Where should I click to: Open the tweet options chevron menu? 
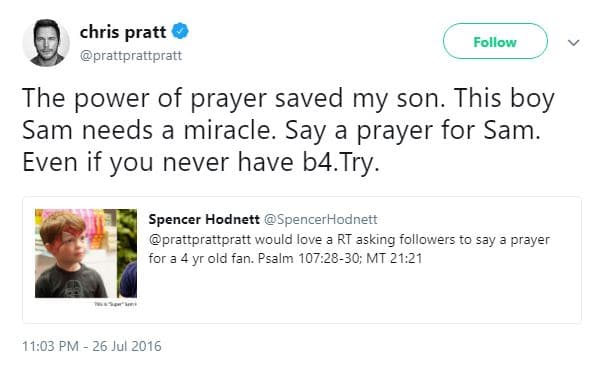coord(573,43)
